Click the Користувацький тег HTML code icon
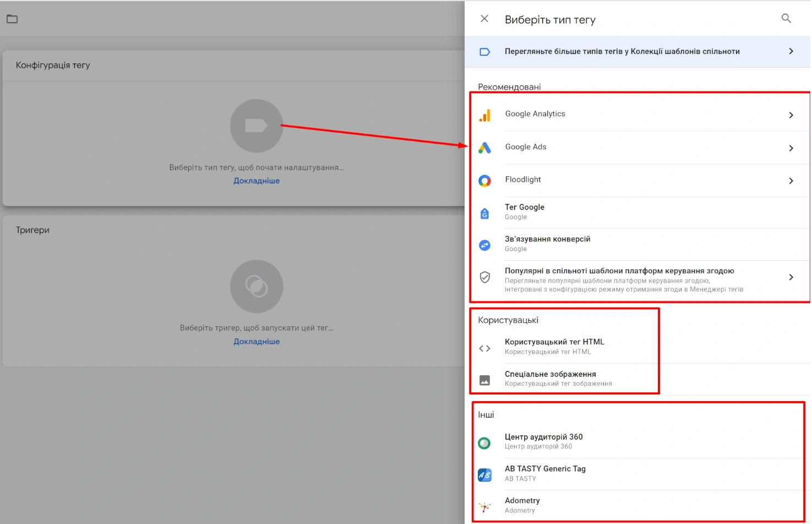 click(x=484, y=348)
